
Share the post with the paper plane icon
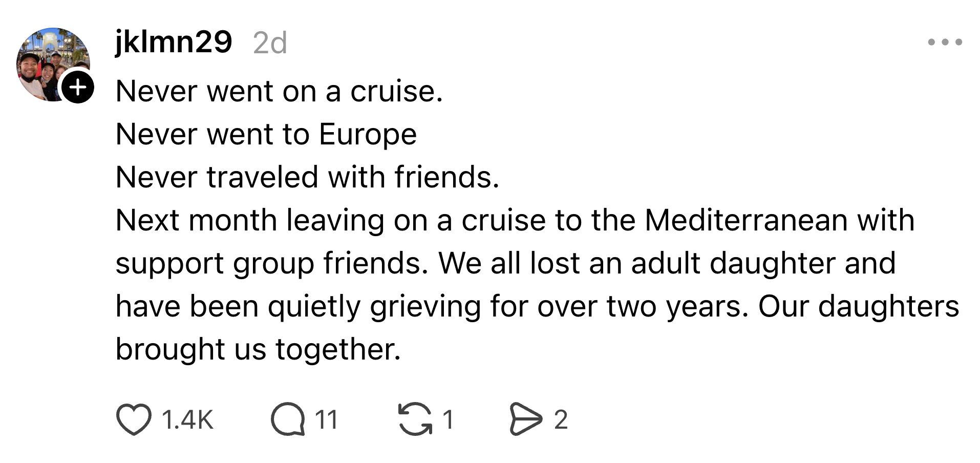[x=525, y=419]
